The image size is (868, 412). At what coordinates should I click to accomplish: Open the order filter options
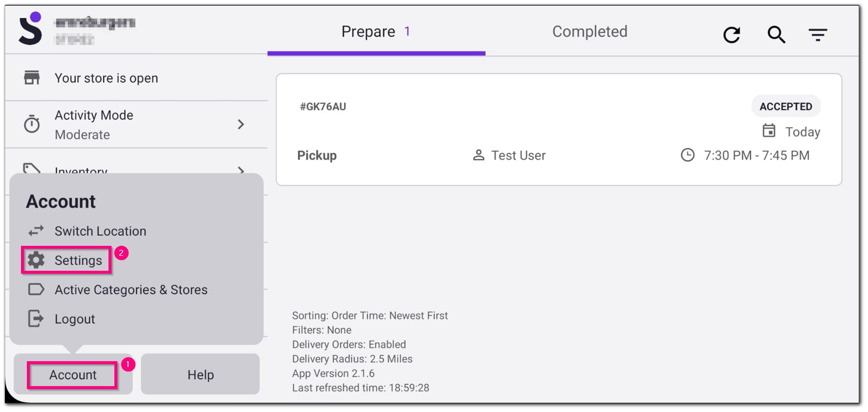pyautogui.click(x=818, y=34)
